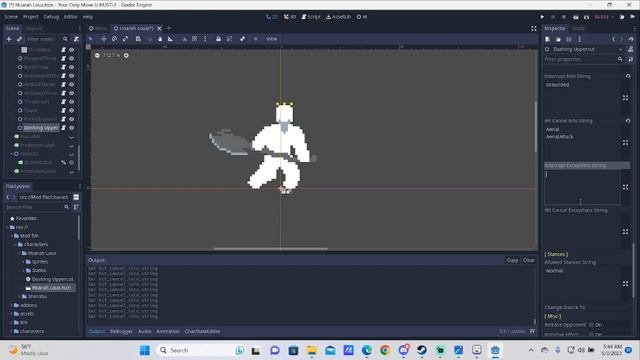Choose the Scale Mode tool
Image resolution: width=640 pixels, height=360 pixels.
(x=125, y=39)
